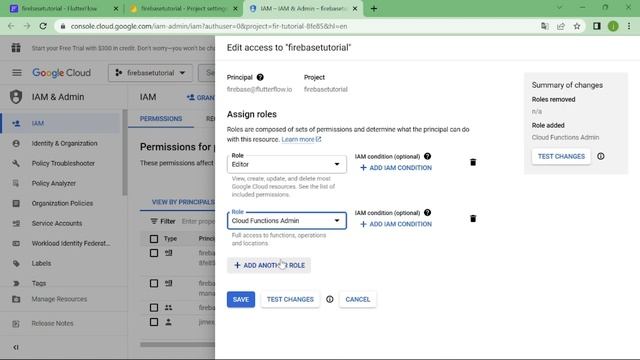Click the sidebar vertical scrollbar

[125, 152]
